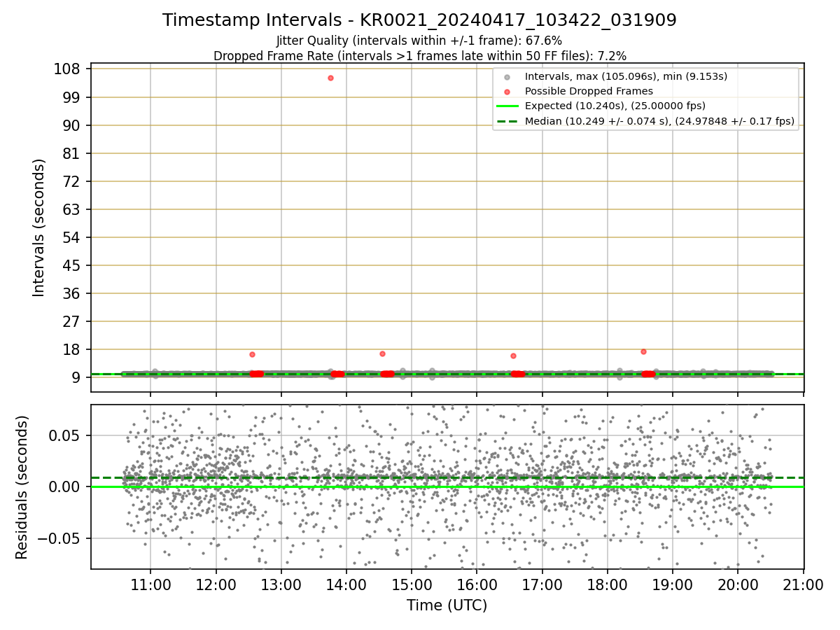Screen dimensions: 840x630
Task: Click the '18:00' time tick label
Action: pyautogui.click(x=607, y=587)
